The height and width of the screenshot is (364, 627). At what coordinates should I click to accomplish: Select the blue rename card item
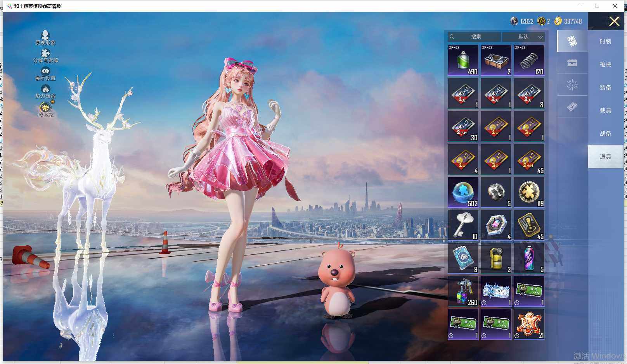(x=463, y=258)
